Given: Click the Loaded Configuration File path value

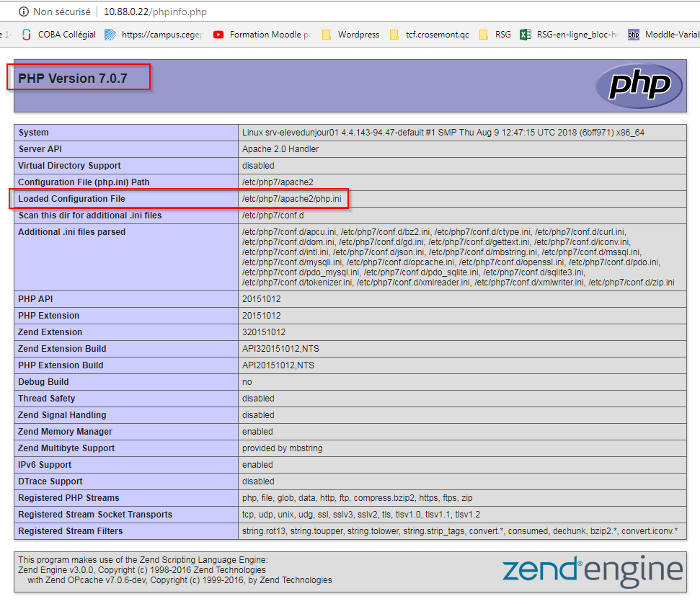Looking at the screenshot, I should [x=292, y=199].
